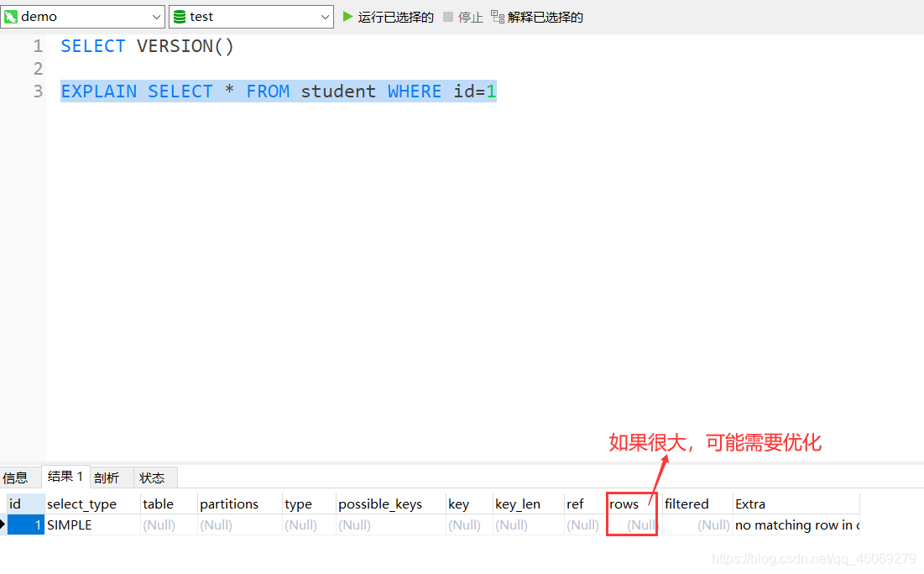Click the id column header
The height and width of the screenshot is (574, 924).
25,504
